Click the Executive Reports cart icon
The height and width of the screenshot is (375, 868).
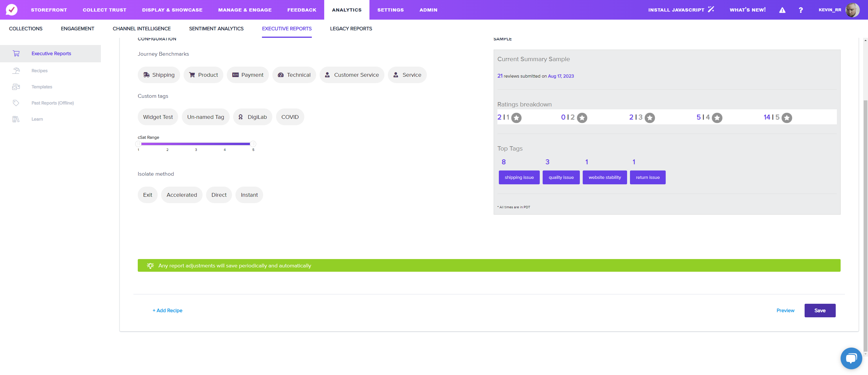(16, 53)
